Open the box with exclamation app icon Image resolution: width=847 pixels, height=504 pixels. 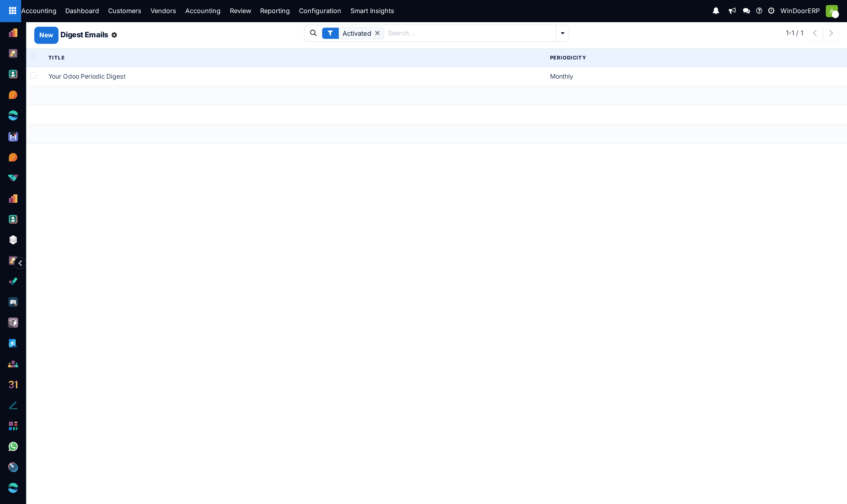[x=13, y=323]
